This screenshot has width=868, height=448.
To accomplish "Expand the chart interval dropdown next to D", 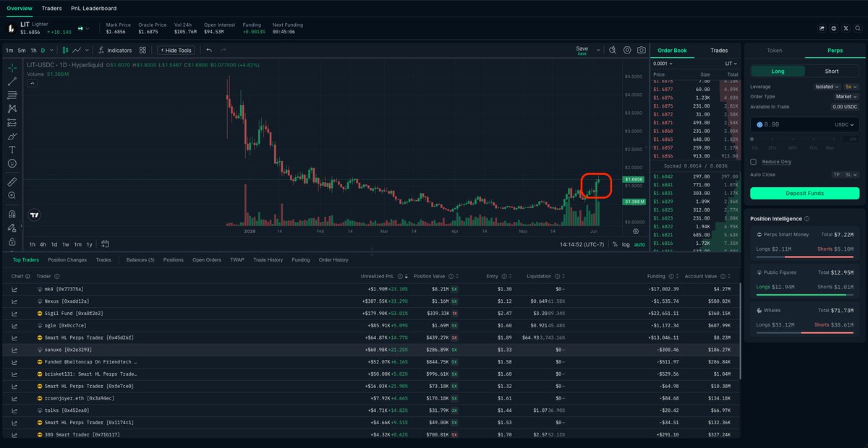I will (52, 51).
